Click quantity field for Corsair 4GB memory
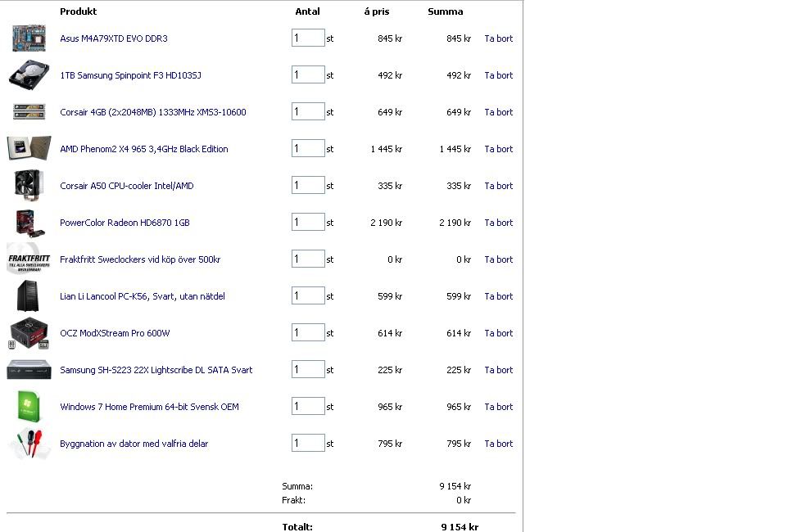The height and width of the screenshot is (532, 788). pos(308,112)
